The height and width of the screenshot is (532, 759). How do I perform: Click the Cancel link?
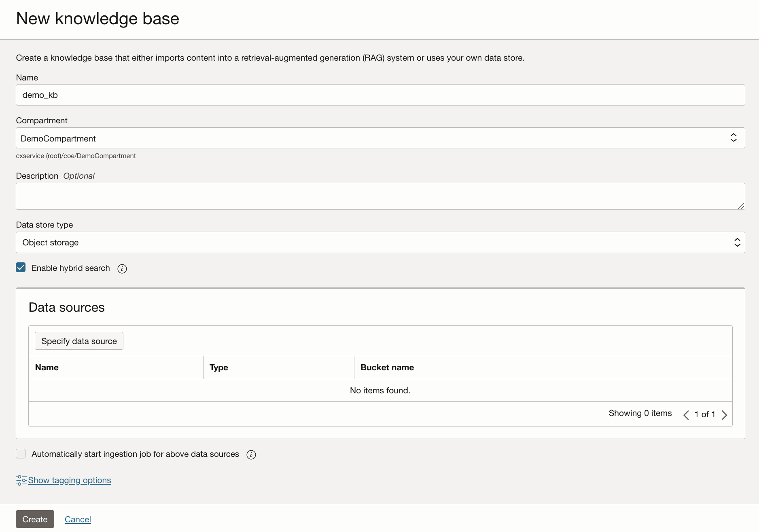pyautogui.click(x=78, y=519)
